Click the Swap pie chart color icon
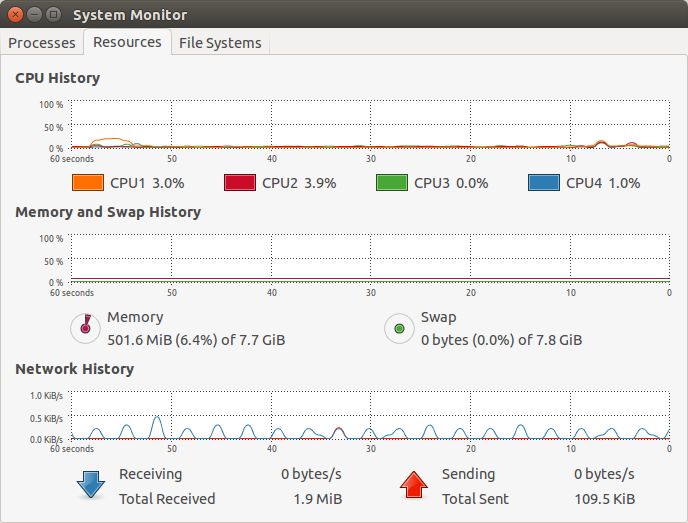This screenshot has width=688, height=523. tap(399, 328)
